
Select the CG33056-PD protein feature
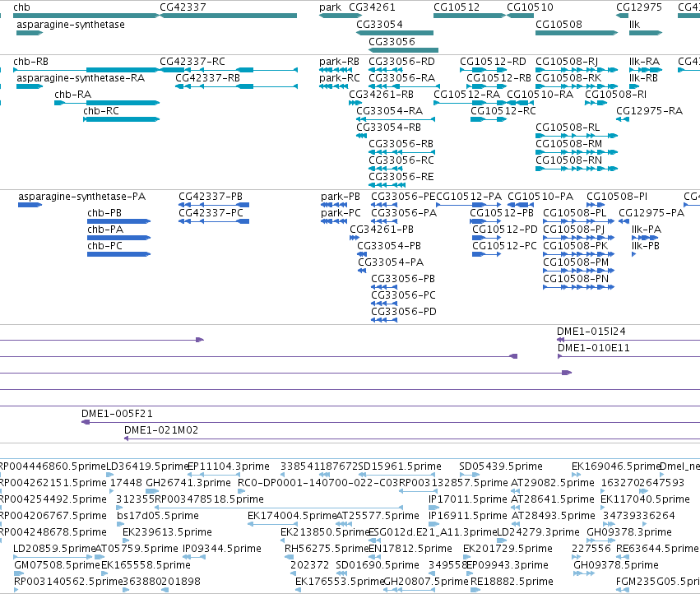pos(384,320)
